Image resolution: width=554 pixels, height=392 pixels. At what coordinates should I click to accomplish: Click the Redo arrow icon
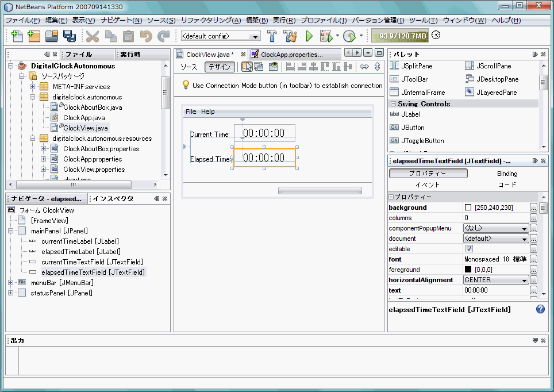163,36
